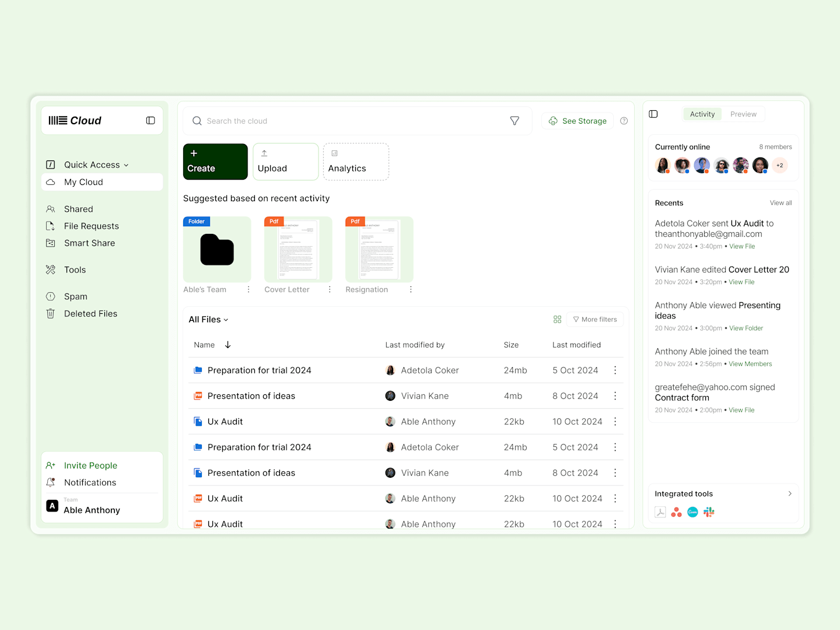
Task: Open Adobe Acrobat integrated tool
Action: coord(660,512)
